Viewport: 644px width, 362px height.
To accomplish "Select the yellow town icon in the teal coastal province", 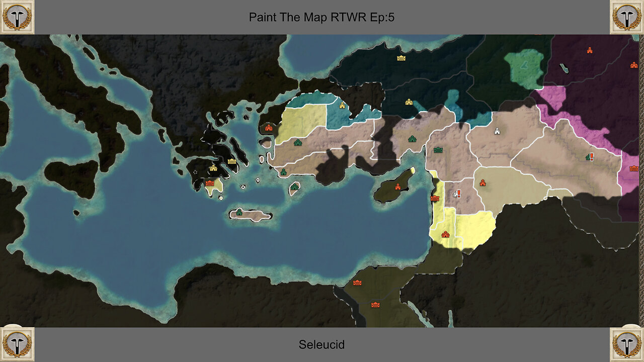I will click(343, 105).
